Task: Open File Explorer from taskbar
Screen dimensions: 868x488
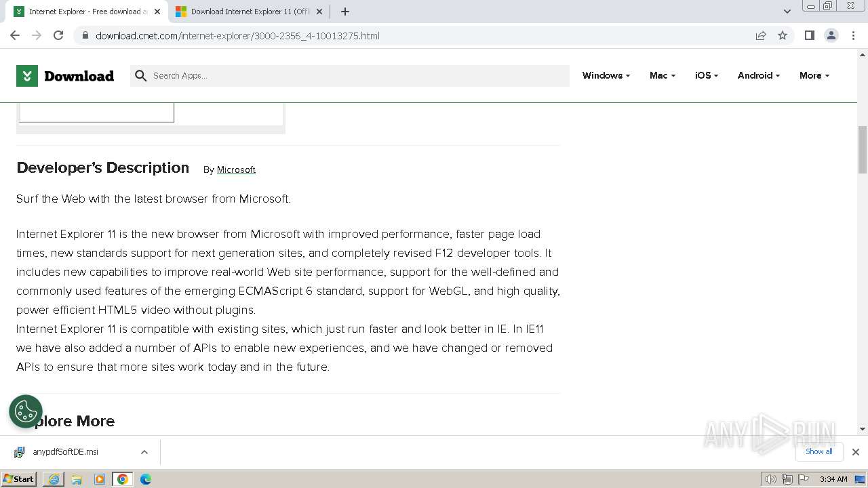Action: coord(77,479)
